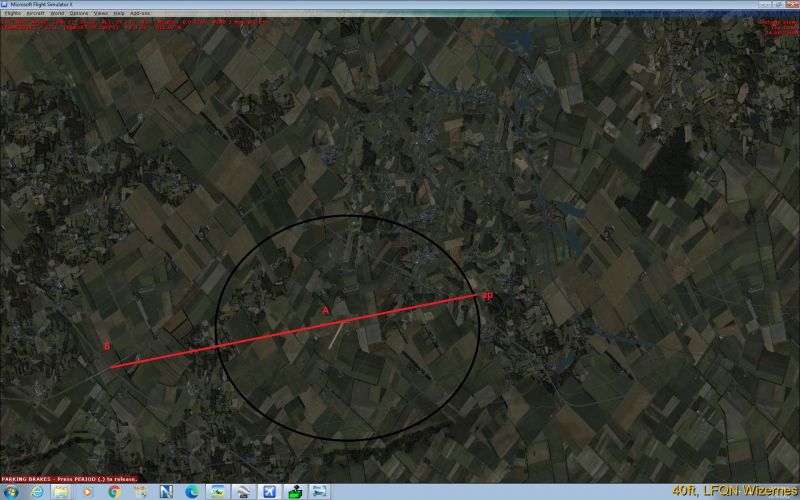Viewport: 800px width, 500px height.
Task: Click the Flight Simulator title bar icon
Action: [x=4, y=4]
